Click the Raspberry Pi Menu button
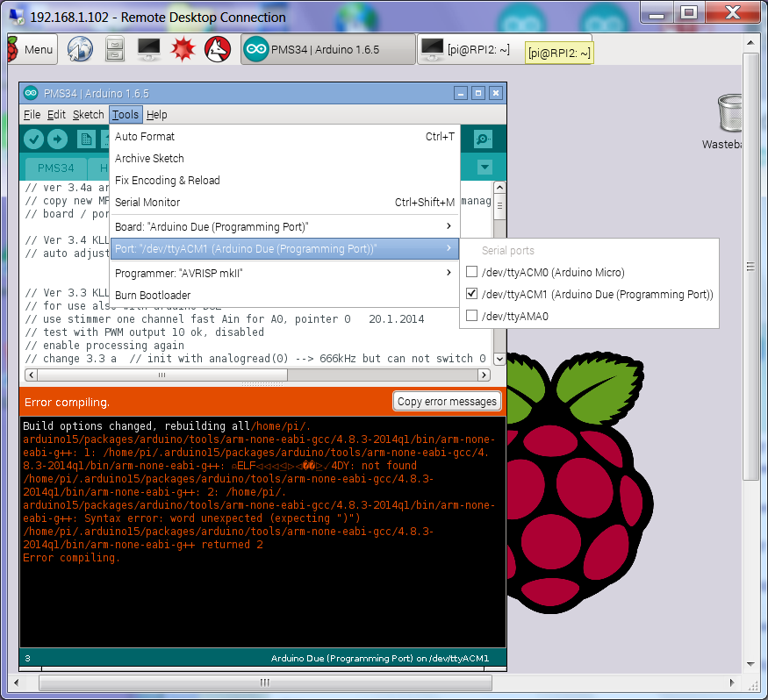 click(x=31, y=49)
